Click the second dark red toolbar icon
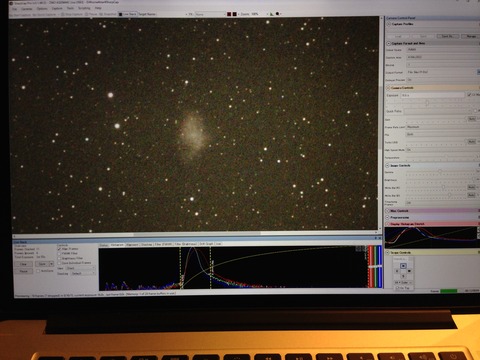This screenshot has height=360, width=480. point(235,14)
